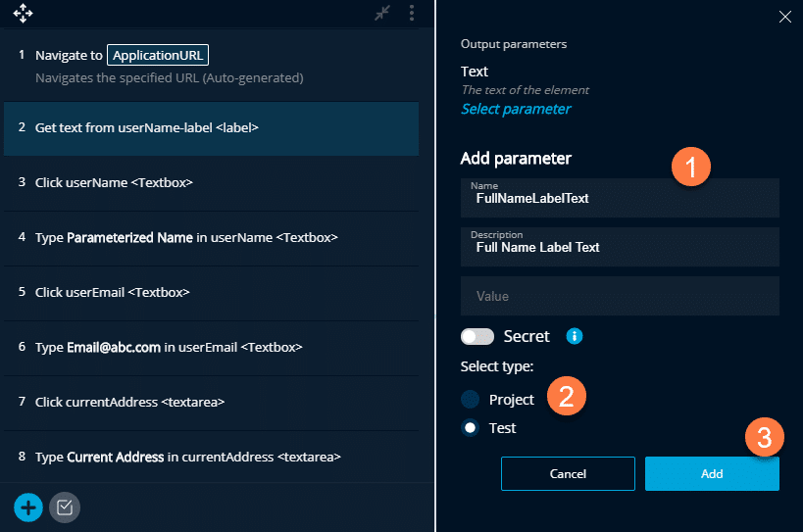Click the Add parameter heading
803x532 pixels.
click(x=516, y=159)
